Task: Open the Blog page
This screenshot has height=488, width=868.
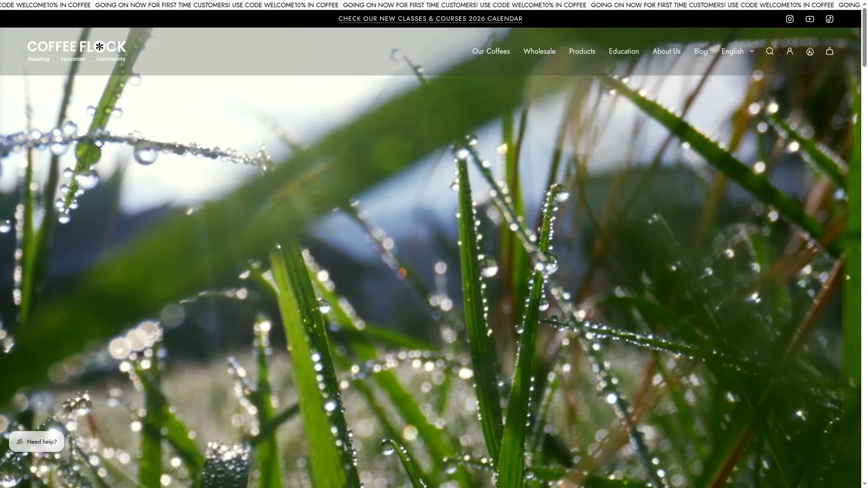Action: pos(701,52)
